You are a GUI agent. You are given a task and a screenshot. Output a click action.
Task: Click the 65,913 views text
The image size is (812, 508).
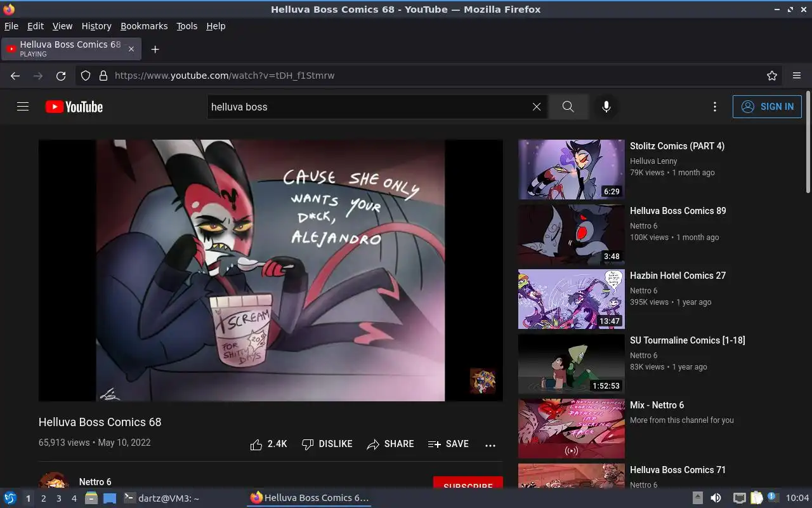pos(64,443)
